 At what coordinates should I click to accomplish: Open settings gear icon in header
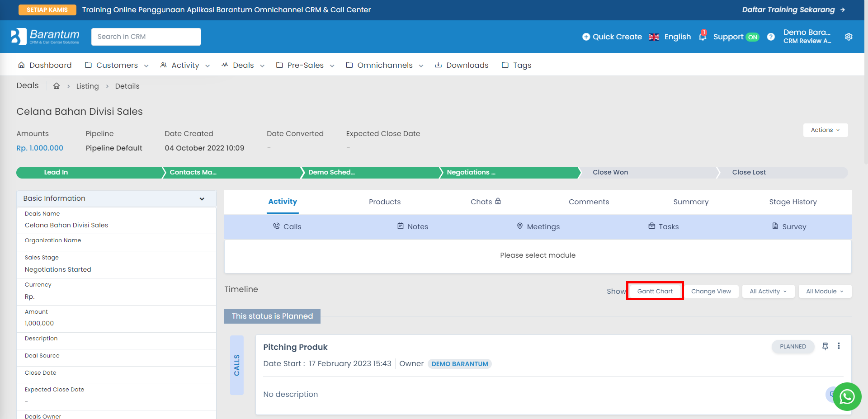tap(849, 37)
